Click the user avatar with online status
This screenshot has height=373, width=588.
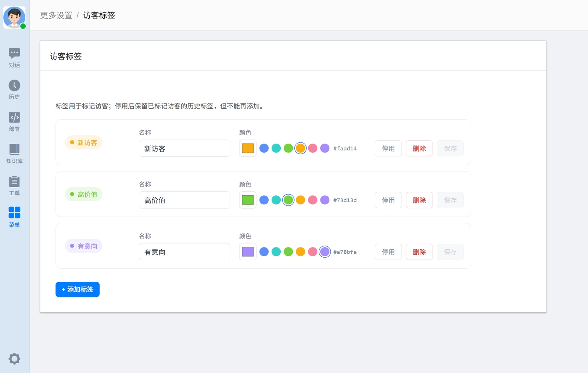pos(14,17)
